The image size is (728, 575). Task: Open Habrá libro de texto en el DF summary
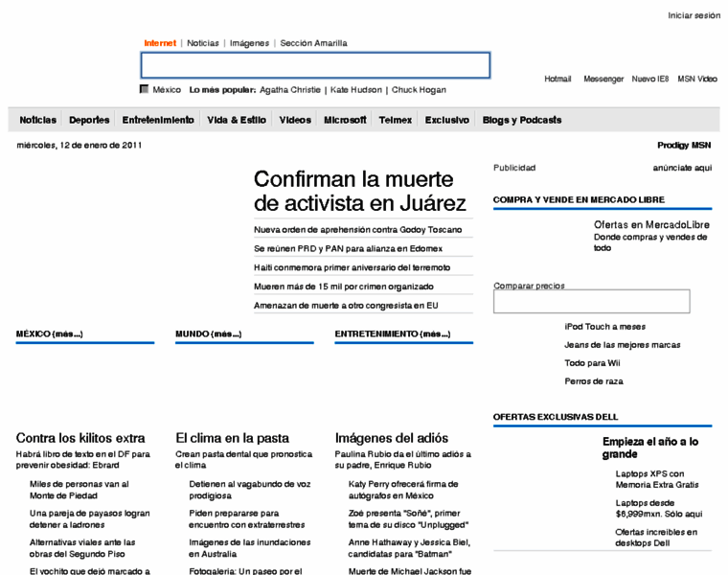click(x=82, y=459)
